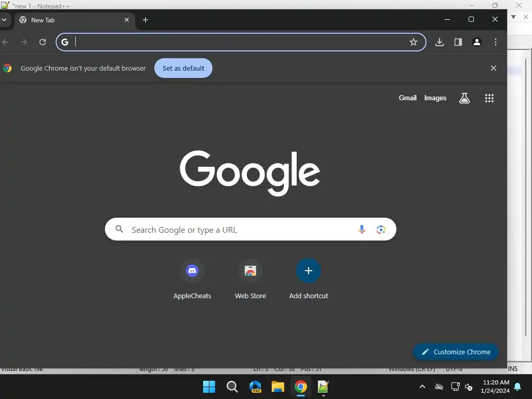Click the Notepad++ title bar text
Viewport: 532px width, 399px height.
pyautogui.click(x=41, y=6)
